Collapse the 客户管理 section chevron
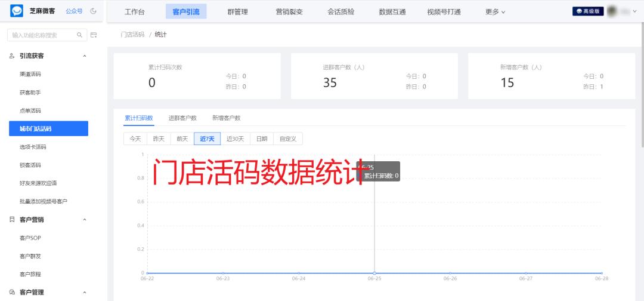The image size is (644, 301). tap(85, 293)
